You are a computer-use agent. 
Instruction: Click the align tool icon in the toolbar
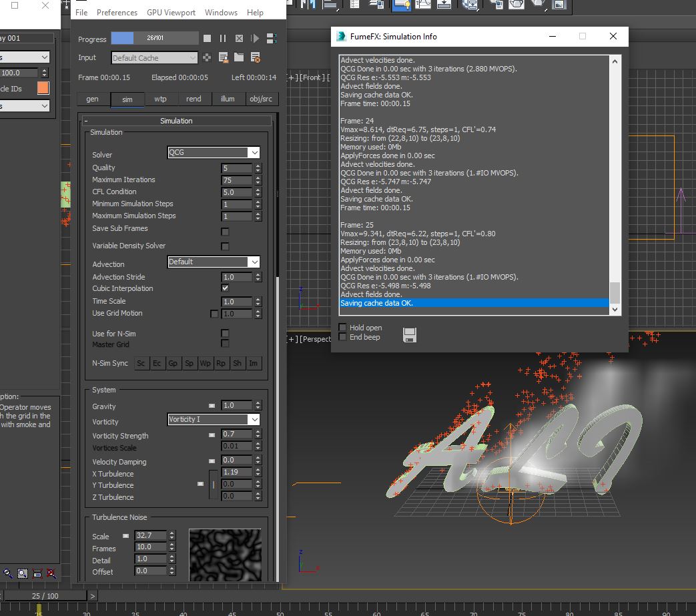tap(330, 5)
